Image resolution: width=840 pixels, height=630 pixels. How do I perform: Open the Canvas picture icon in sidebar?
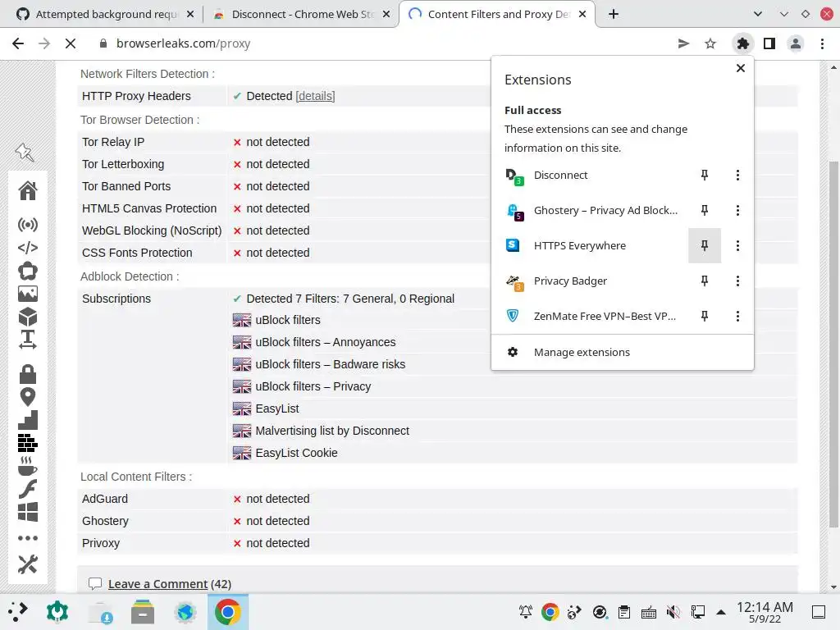click(x=28, y=294)
